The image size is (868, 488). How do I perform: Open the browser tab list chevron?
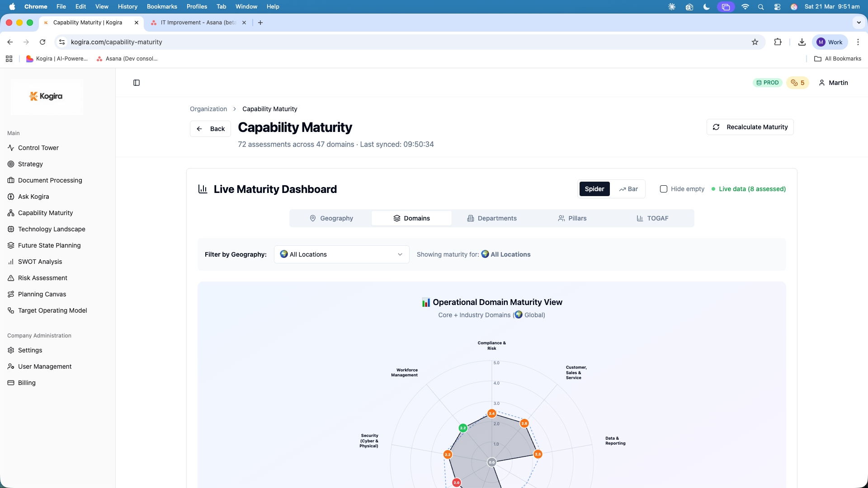858,22
